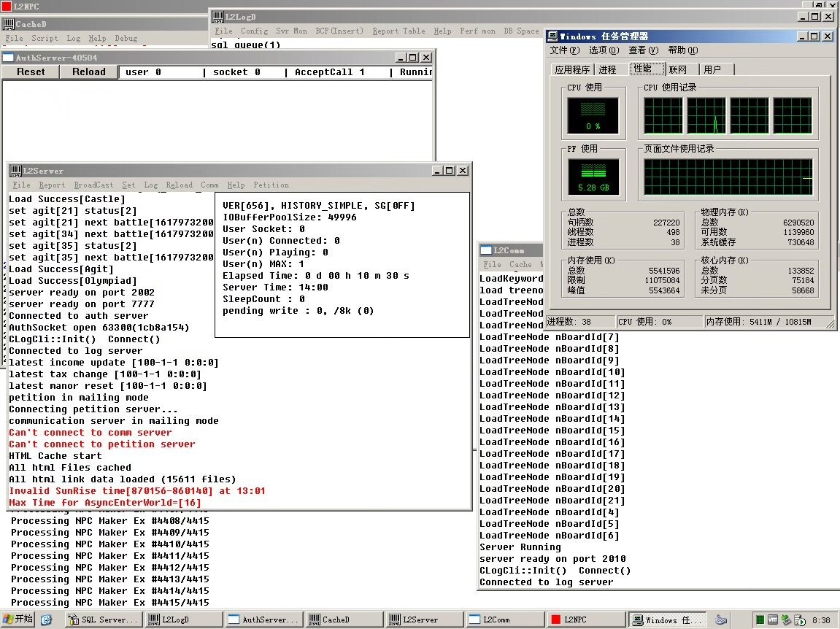Click the red L2NPC title bar icon

(7, 7)
